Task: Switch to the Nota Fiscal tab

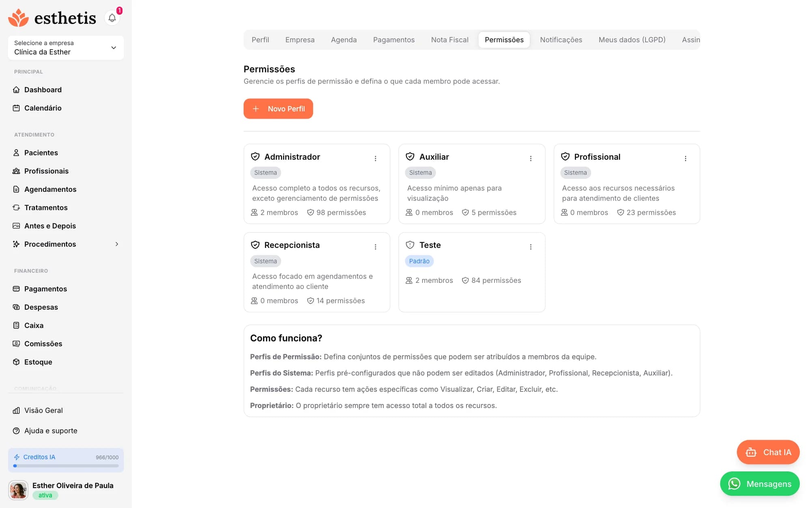Action: point(450,40)
